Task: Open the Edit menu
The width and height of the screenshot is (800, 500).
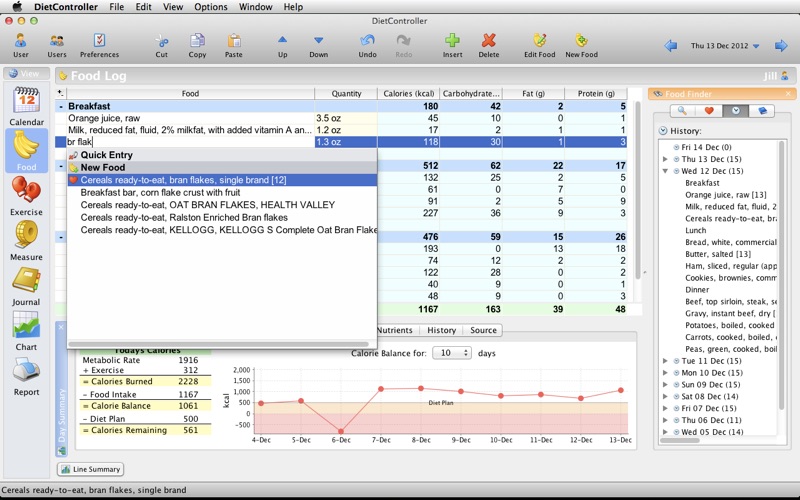Action: [143, 7]
